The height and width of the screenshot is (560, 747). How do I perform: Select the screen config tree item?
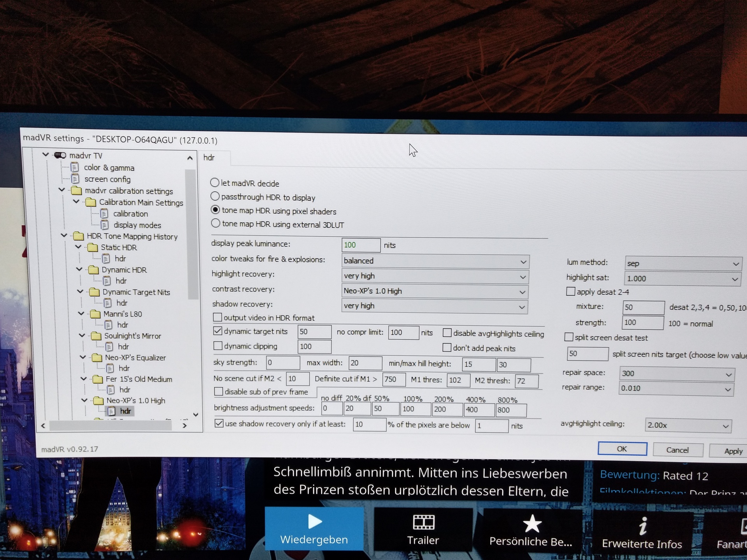pos(107,179)
